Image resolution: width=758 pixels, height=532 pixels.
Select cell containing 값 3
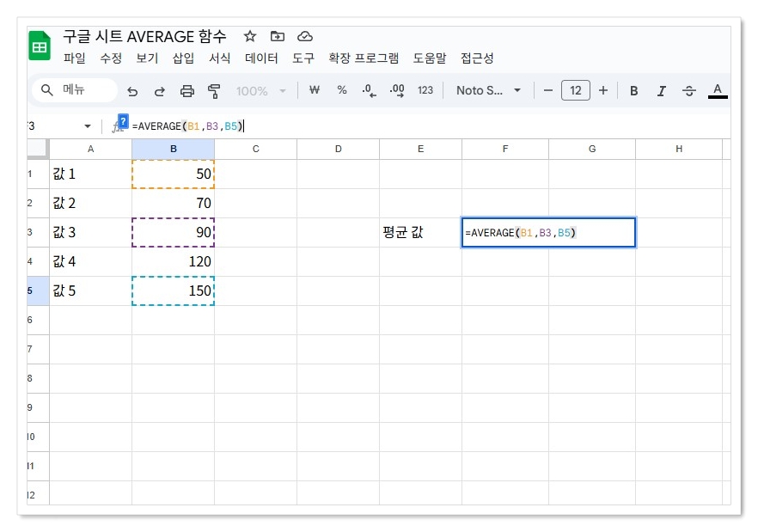[90, 232]
